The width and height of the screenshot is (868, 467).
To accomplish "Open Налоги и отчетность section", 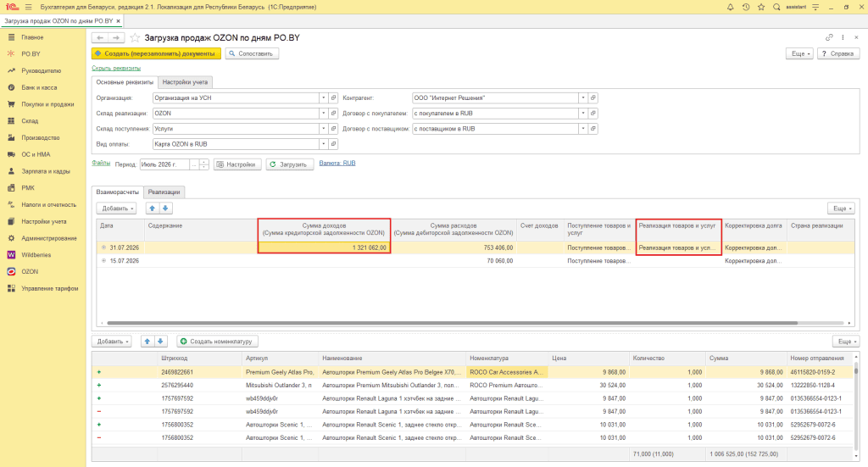I will point(48,205).
